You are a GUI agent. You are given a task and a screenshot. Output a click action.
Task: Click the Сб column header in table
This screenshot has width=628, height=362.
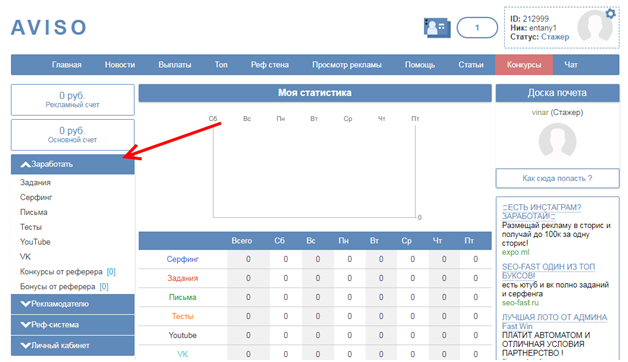[279, 241]
